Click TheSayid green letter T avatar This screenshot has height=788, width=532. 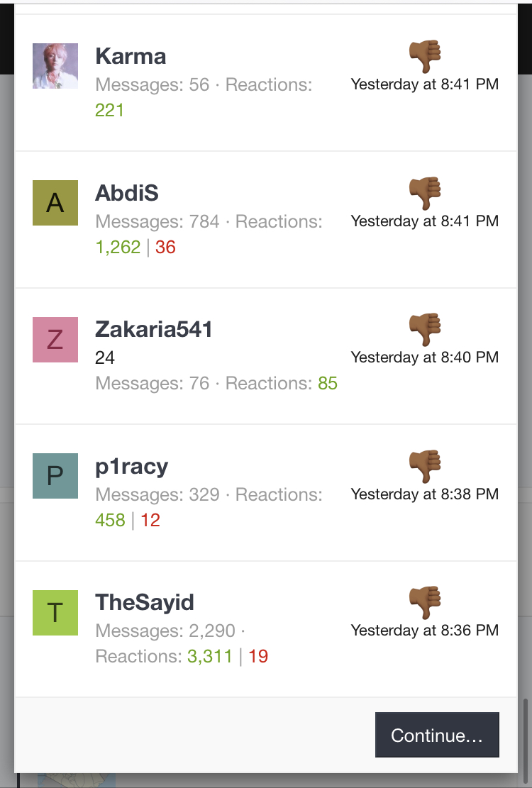pyautogui.click(x=55, y=612)
